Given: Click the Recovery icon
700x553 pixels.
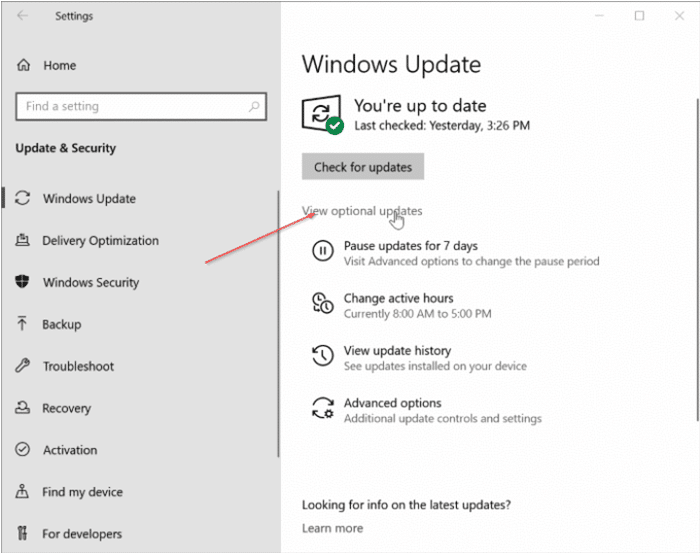Looking at the screenshot, I should pos(22,407).
